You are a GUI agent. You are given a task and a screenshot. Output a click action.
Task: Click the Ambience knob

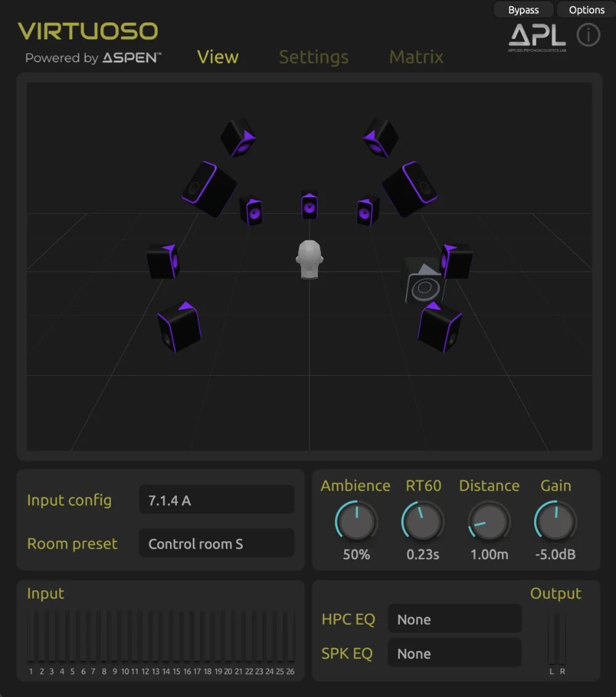coord(356,522)
